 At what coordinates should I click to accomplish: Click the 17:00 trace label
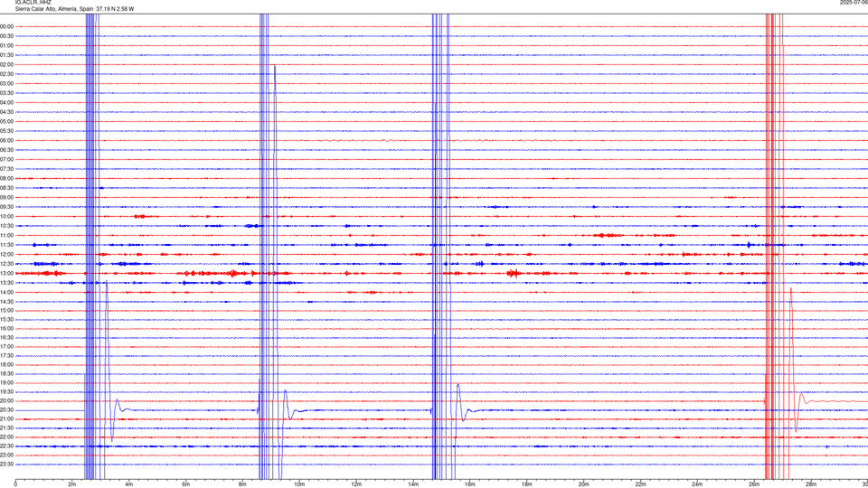pyautogui.click(x=6, y=347)
